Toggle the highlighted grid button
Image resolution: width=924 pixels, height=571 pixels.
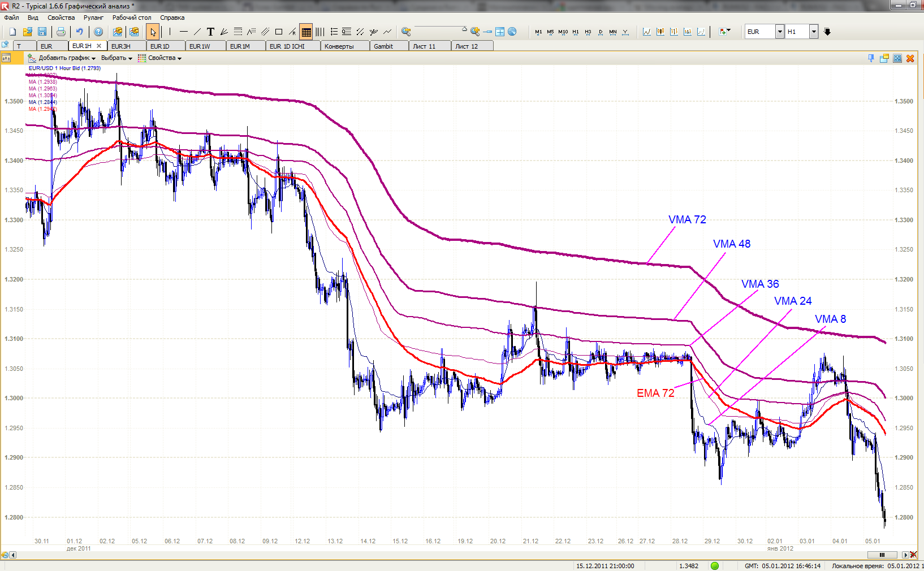click(x=306, y=32)
